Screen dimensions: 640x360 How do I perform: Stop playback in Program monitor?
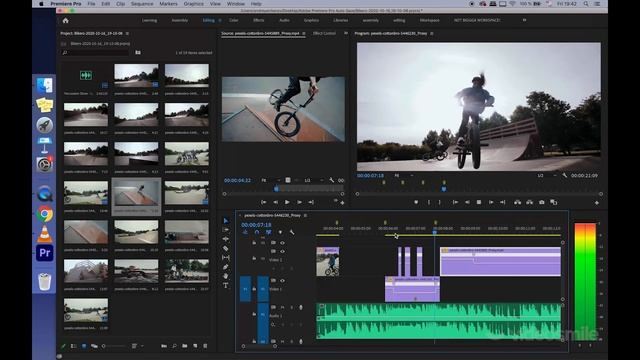pos(479,202)
